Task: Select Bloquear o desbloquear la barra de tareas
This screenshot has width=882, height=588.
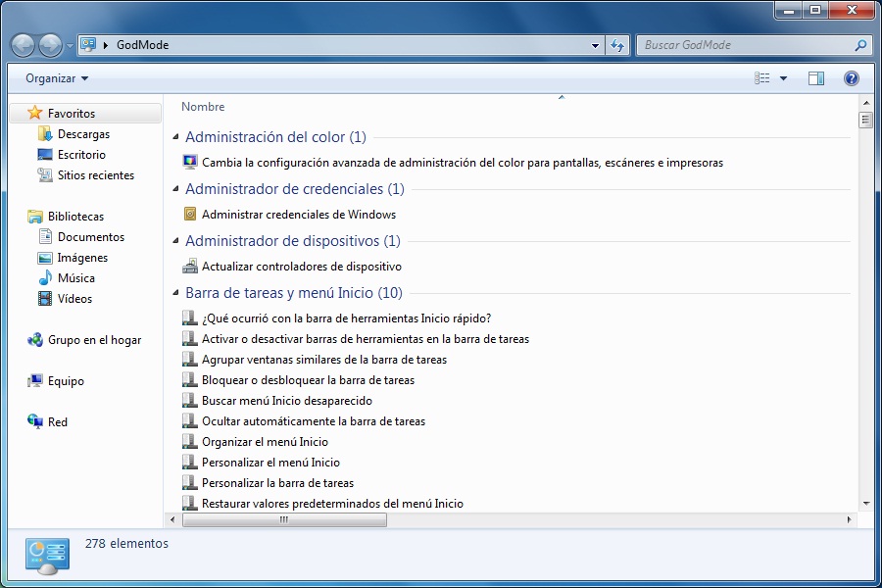Action: click(x=309, y=380)
